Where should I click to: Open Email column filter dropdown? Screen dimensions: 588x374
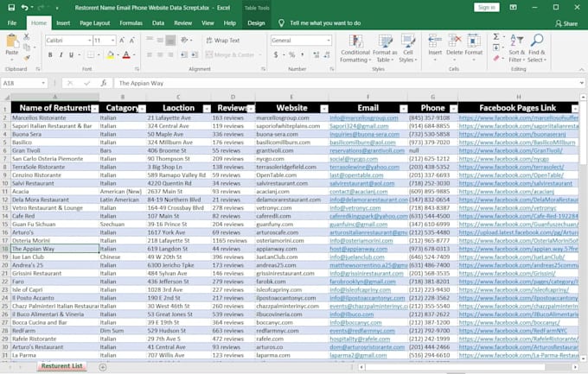point(404,109)
